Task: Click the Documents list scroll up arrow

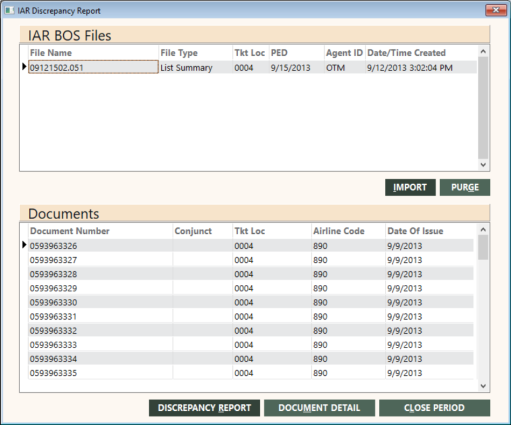Action: click(x=483, y=229)
